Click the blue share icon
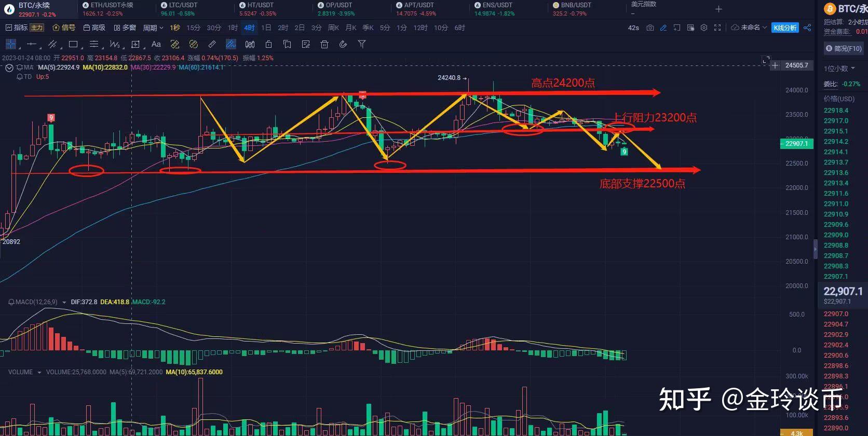The height and width of the screenshot is (436, 868). coord(807,28)
